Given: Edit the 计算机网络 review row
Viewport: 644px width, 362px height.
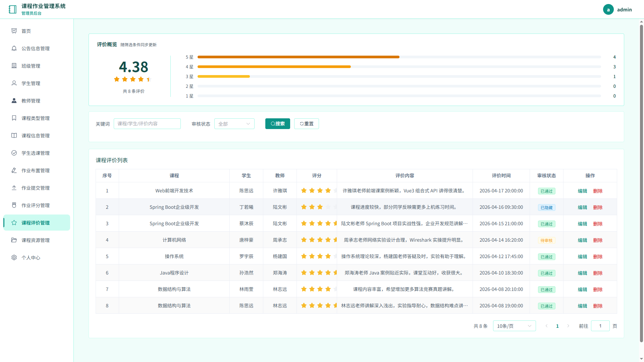Looking at the screenshot, I should (x=582, y=240).
